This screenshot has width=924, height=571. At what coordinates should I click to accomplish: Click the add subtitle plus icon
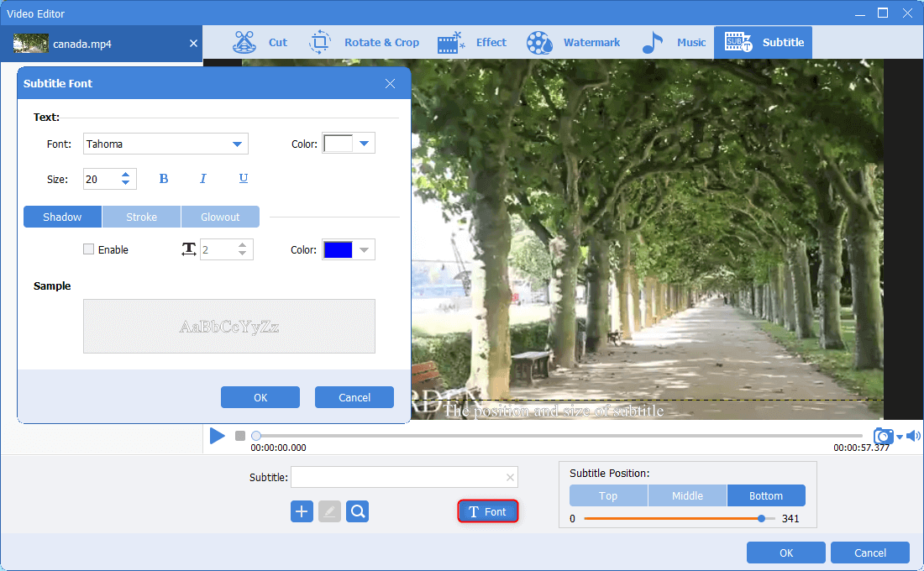(302, 511)
